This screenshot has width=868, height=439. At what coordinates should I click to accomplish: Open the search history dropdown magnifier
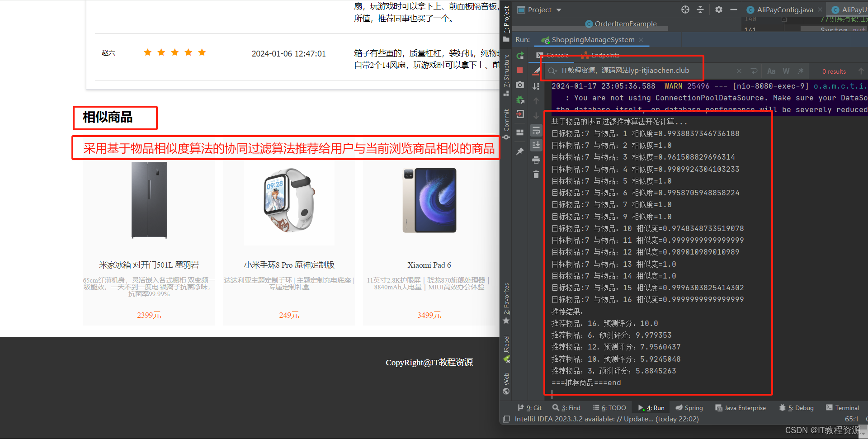click(552, 71)
